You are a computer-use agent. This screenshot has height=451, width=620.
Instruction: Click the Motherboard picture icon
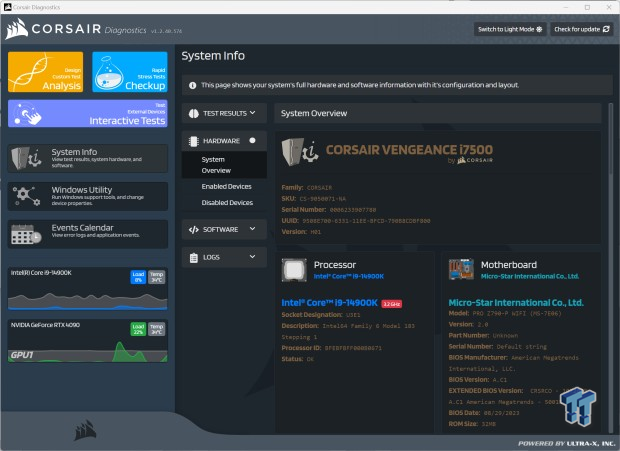pyautogui.click(x=461, y=269)
